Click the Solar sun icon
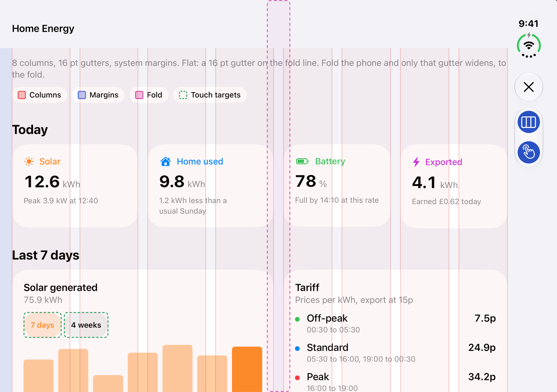 [29, 162]
